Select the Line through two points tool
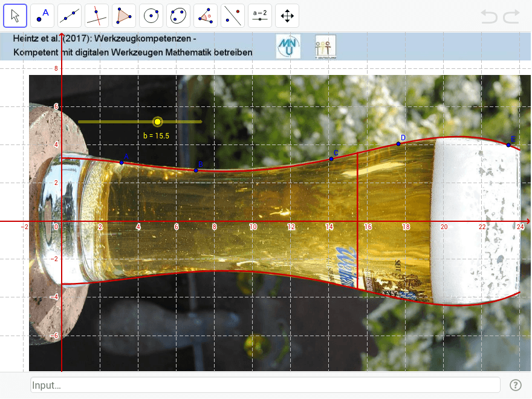 pos(70,16)
